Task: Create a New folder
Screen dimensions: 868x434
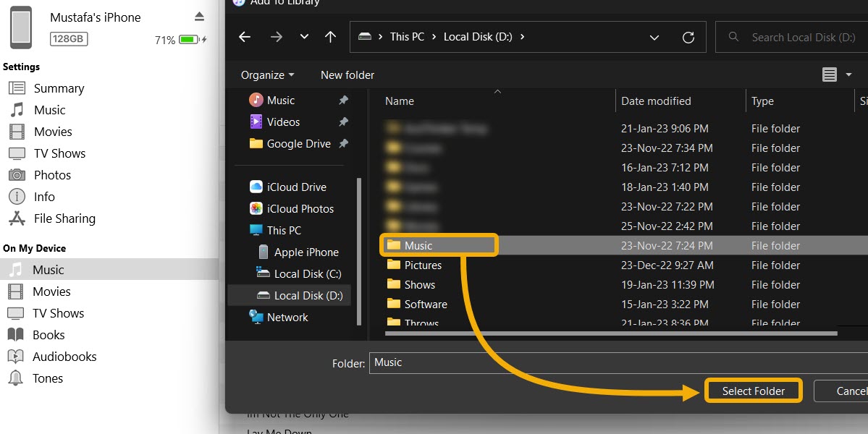Action: [347, 75]
